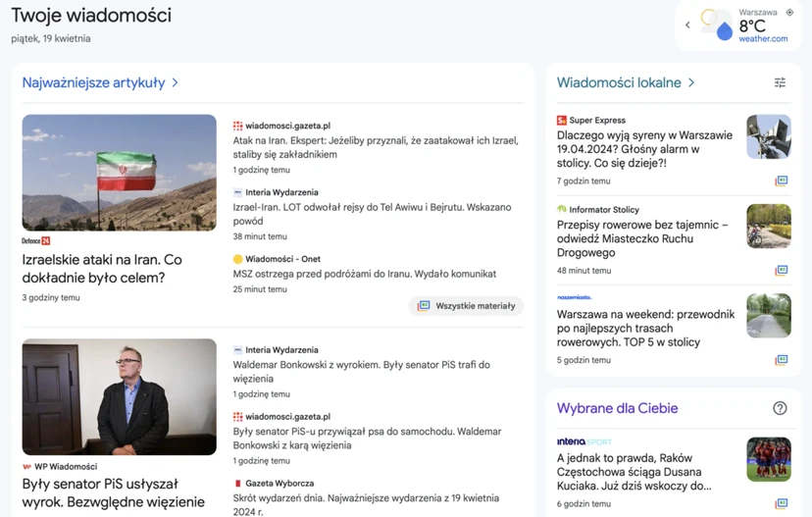
Task: Open the 'Były senator PiS-u przywiązał psa' article
Action: click(x=367, y=439)
